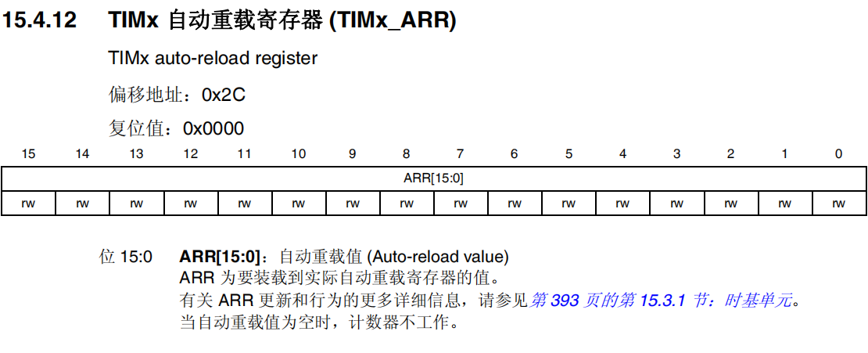Open the link to section 15.3.1 时基单元
This screenshot has height=353, width=868.
pyautogui.click(x=662, y=301)
